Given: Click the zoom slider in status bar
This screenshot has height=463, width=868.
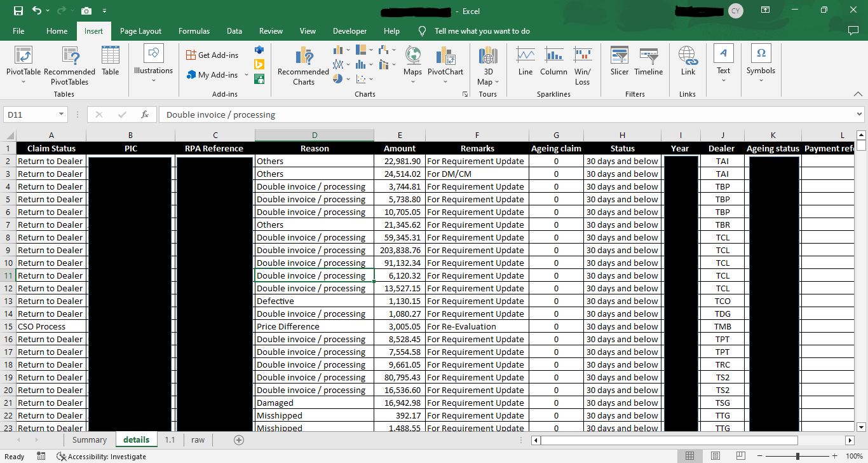Looking at the screenshot, I should point(797,456).
